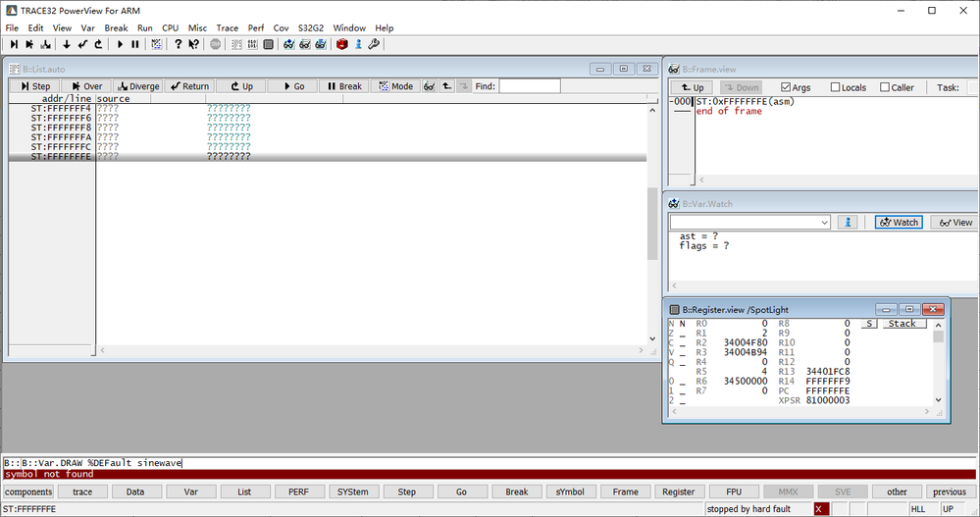Click the glasses icon in List.auto toolbar

coord(430,86)
